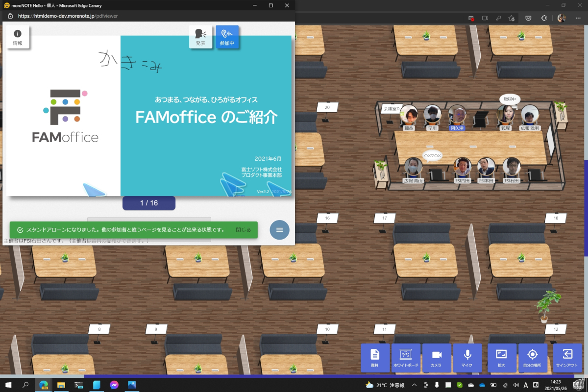Click the 取材中 speech bubble

click(x=510, y=99)
